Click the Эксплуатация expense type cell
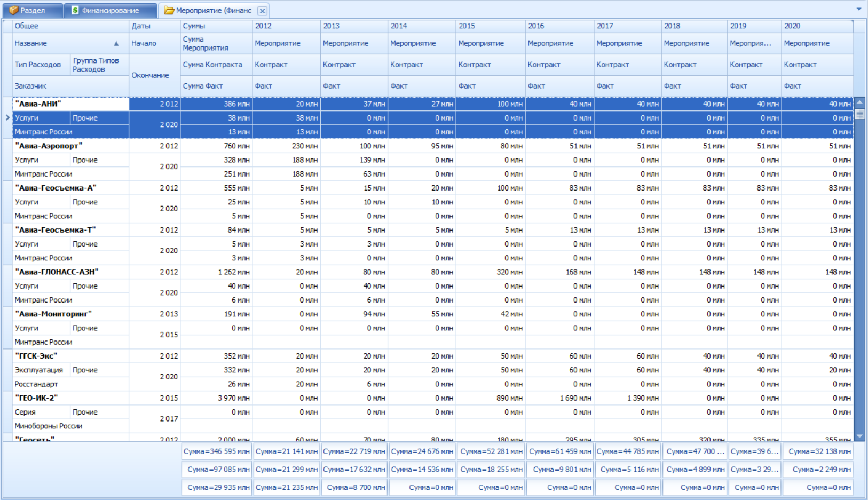868x500 pixels. click(x=41, y=370)
